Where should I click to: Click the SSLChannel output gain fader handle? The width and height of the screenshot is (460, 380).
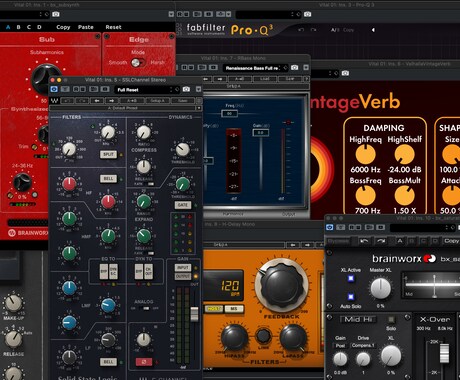(194, 314)
